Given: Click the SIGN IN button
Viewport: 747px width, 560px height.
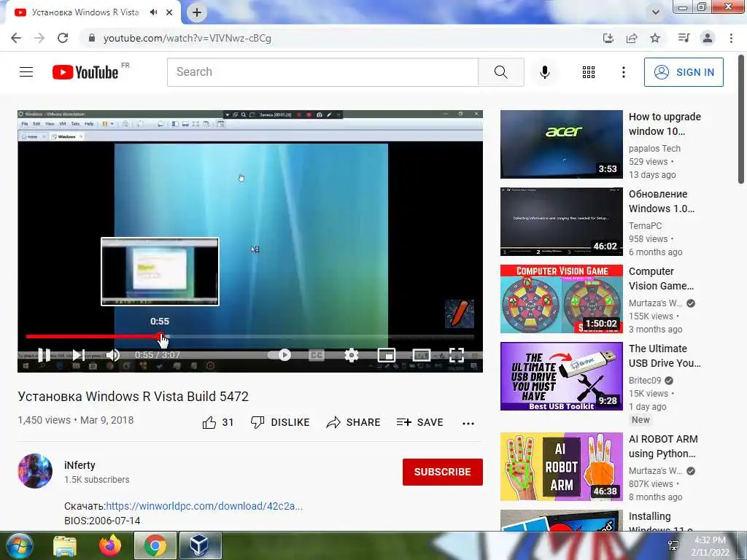Looking at the screenshot, I should [x=684, y=72].
